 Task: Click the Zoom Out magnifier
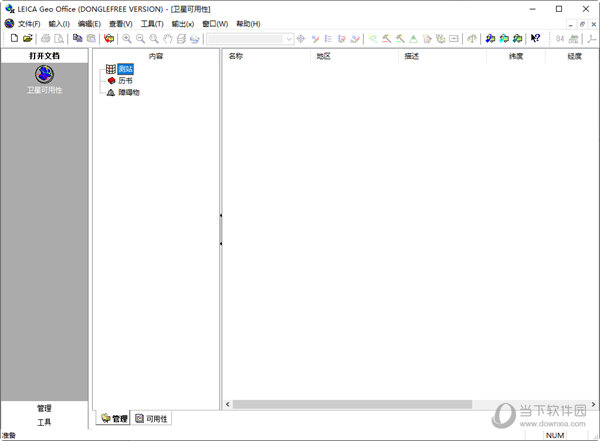tap(140, 38)
